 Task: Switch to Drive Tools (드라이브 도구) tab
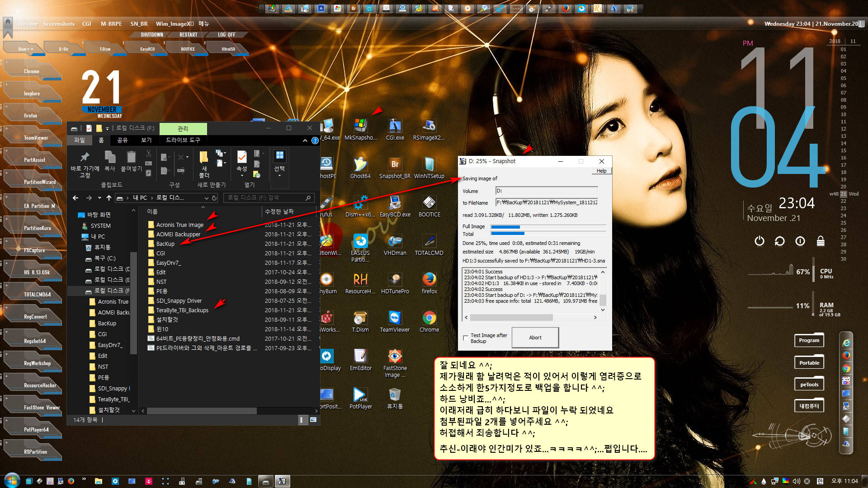pos(183,140)
